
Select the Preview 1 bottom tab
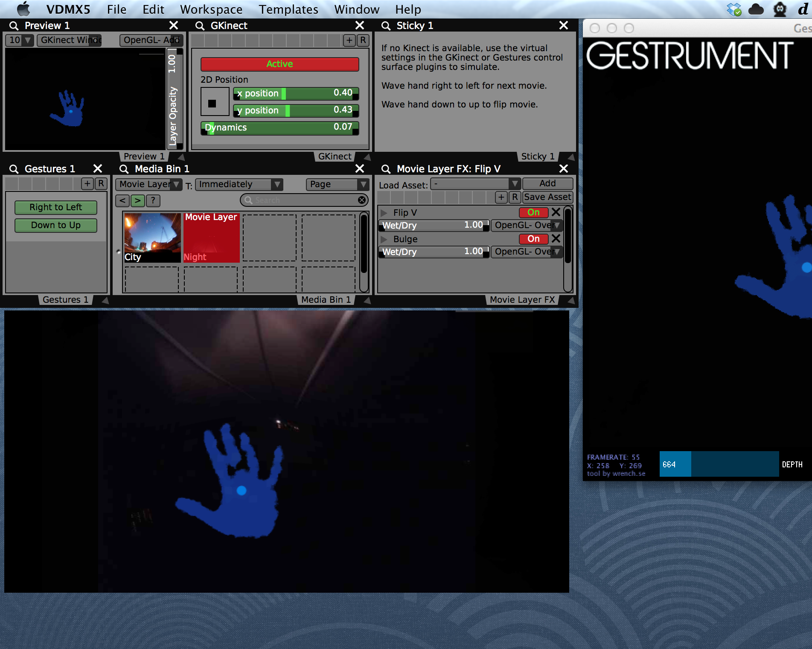point(144,156)
